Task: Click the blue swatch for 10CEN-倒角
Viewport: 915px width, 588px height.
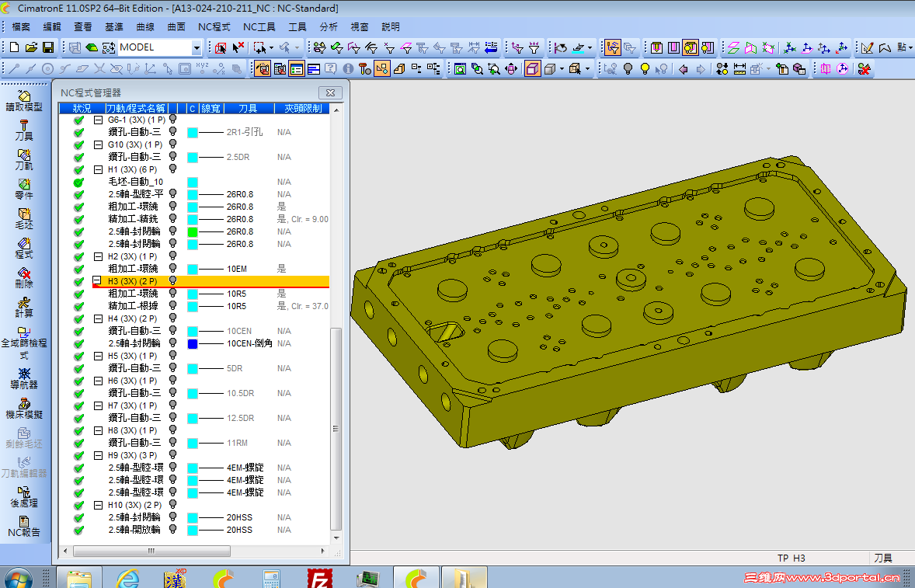Action: [x=193, y=343]
